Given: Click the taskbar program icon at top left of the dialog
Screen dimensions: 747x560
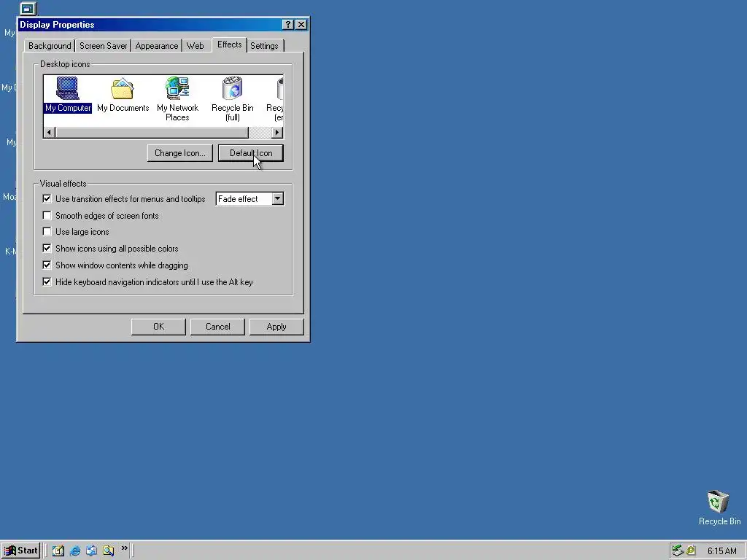Looking at the screenshot, I should 28,9.
